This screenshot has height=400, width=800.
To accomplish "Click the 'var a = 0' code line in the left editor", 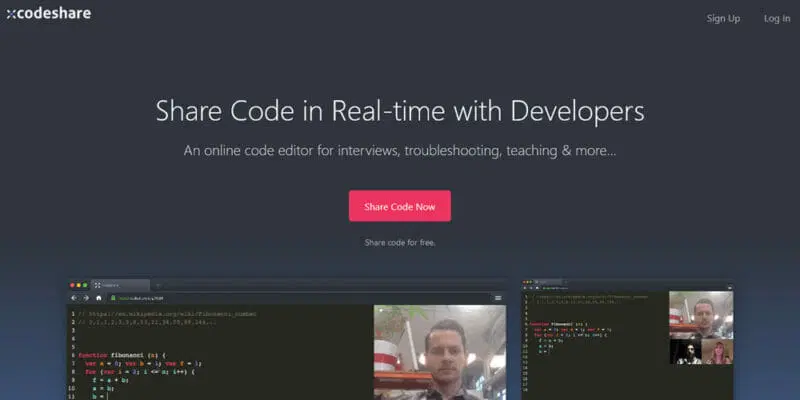I will pyautogui.click(x=144, y=363).
